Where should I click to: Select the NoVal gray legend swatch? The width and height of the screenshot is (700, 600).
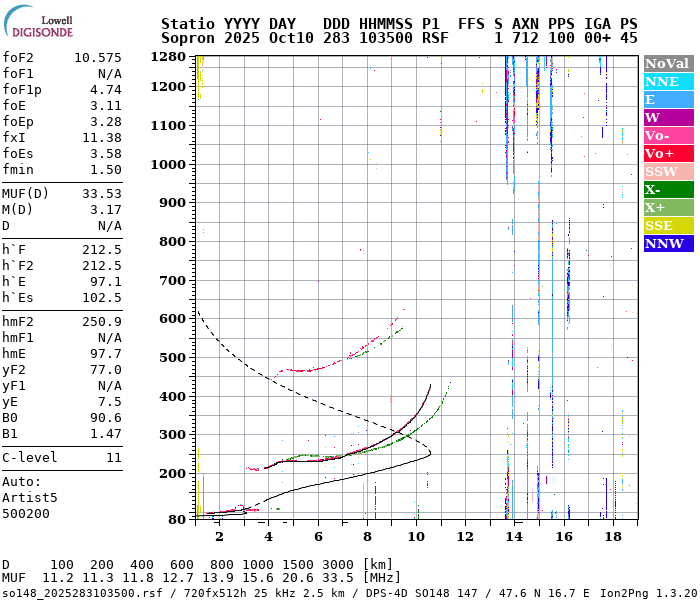tap(667, 63)
